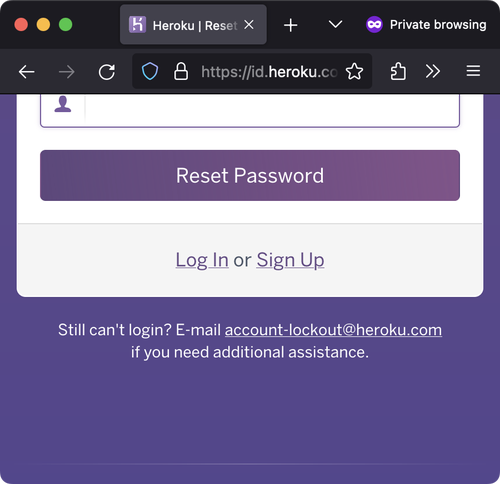Screen dimensions: 500x484
Task: Bookmark this page with the star
Action: 354,71
